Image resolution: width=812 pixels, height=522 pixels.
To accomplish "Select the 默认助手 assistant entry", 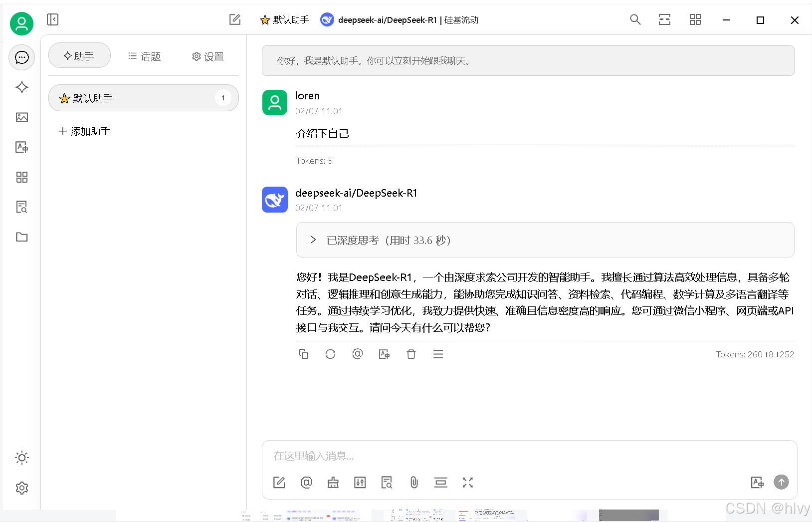I will pyautogui.click(x=143, y=98).
